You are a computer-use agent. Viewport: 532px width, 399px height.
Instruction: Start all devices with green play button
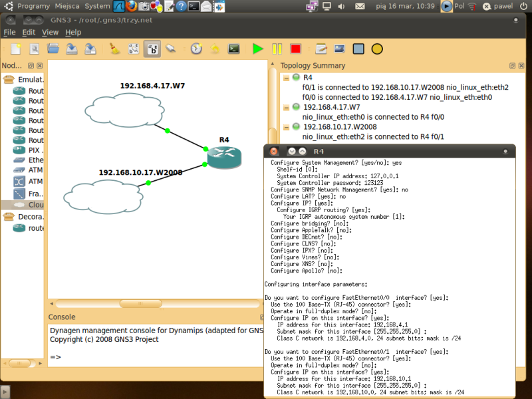pos(258,49)
